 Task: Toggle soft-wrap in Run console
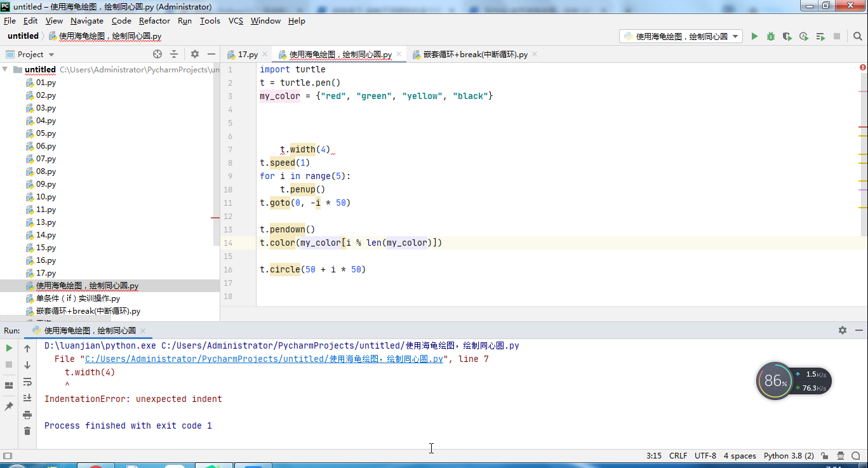tap(27, 382)
